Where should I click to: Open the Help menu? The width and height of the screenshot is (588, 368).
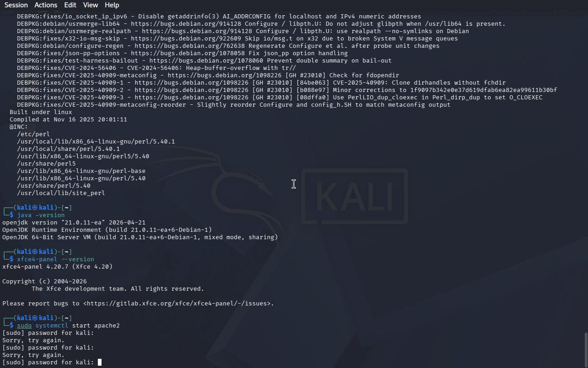coord(112,5)
